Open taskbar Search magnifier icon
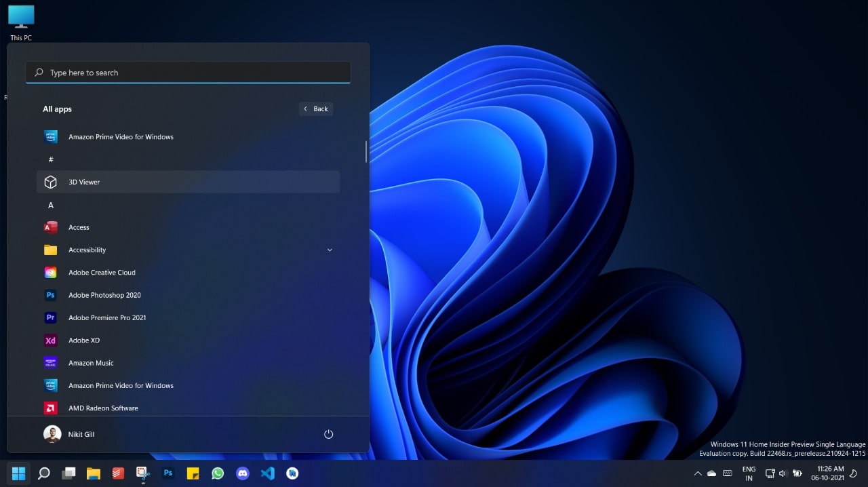Screen dimensions: 868x487 (x=43, y=473)
